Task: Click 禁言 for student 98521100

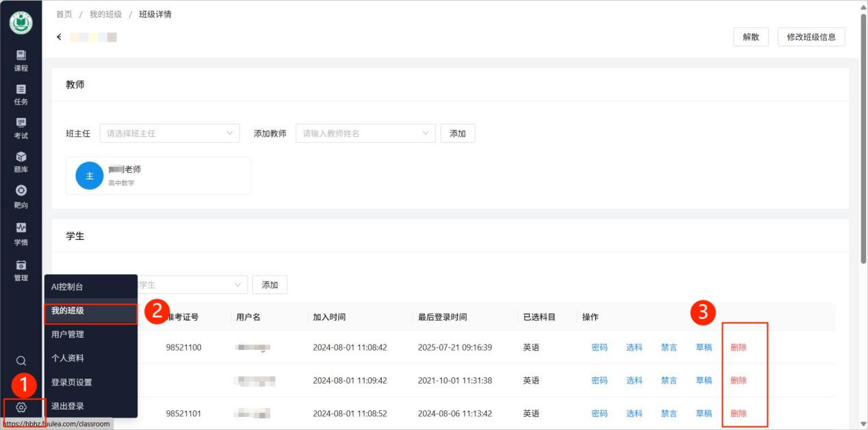Action: [x=669, y=347]
